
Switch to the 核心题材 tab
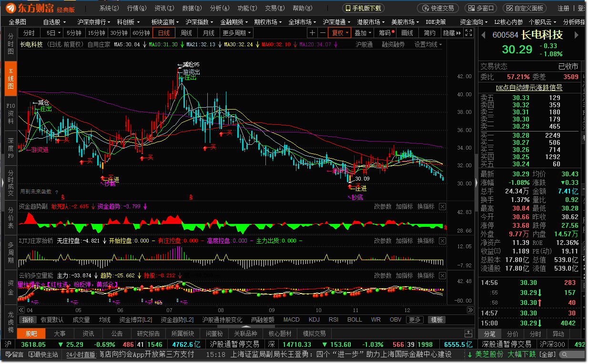tap(280, 334)
